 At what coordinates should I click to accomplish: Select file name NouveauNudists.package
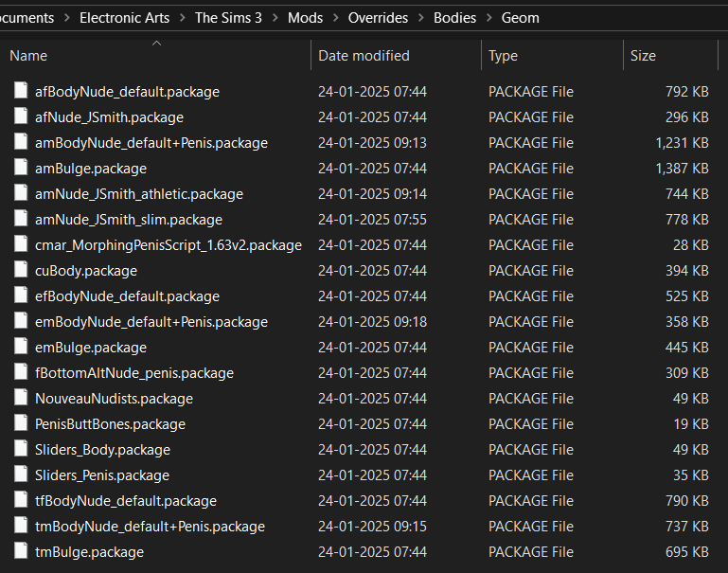[x=115, y=399]
